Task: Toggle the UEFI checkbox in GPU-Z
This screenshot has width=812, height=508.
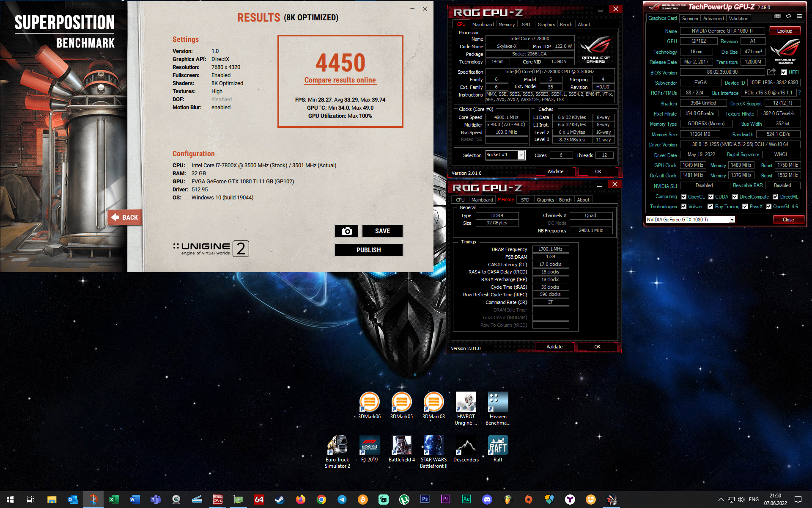Action: [784, 72]
